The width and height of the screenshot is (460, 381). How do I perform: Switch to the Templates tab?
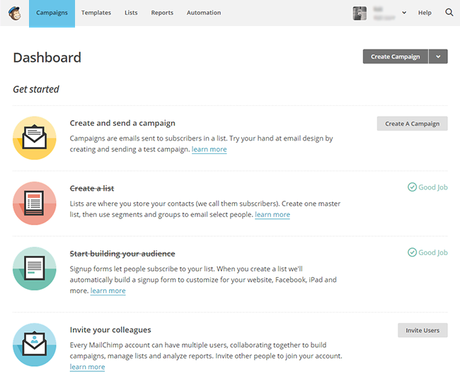click(x=96, y=13)
